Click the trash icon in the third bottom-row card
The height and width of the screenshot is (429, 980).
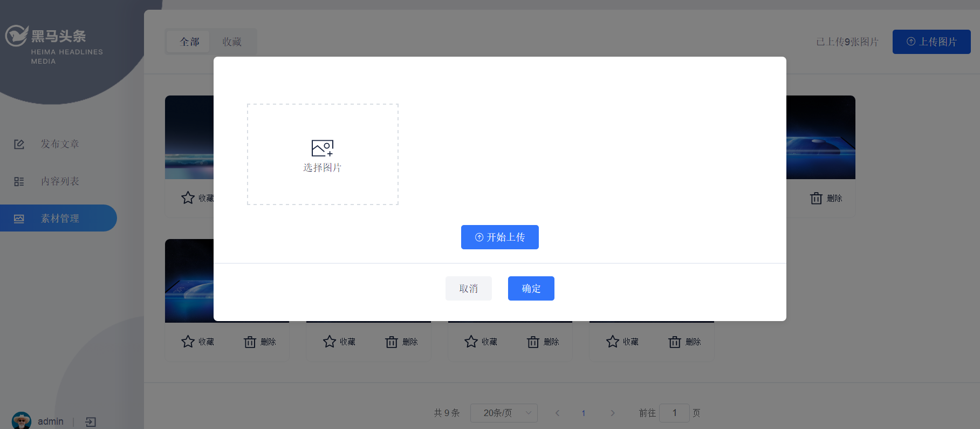[x=533, y=342]
